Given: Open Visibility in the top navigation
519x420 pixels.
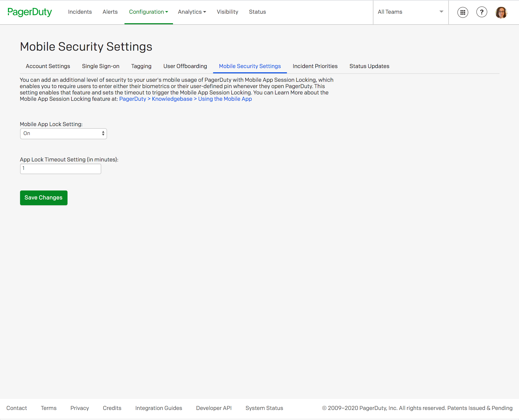Looking at the screenshot, I should (x=227, y=12).
